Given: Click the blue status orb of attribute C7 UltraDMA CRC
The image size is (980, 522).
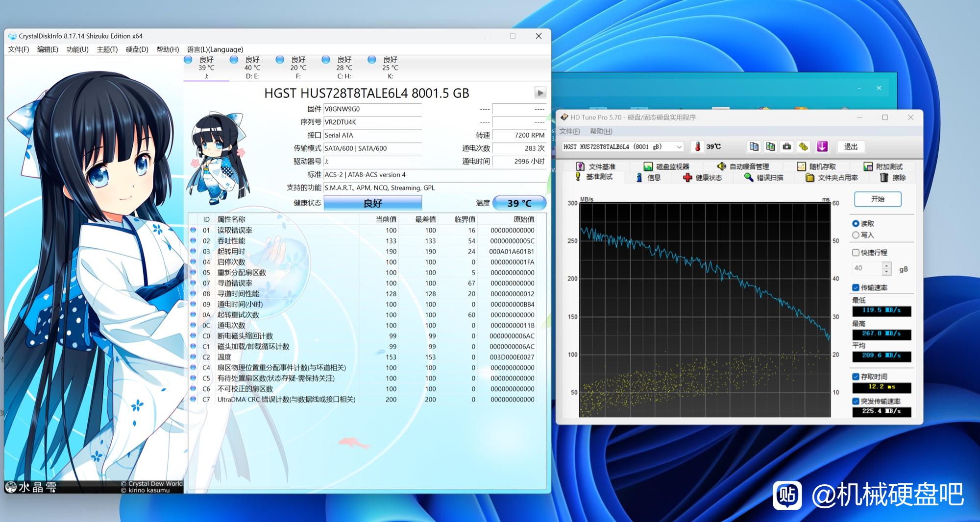Looking at the screenshot, I should (193, 399).
